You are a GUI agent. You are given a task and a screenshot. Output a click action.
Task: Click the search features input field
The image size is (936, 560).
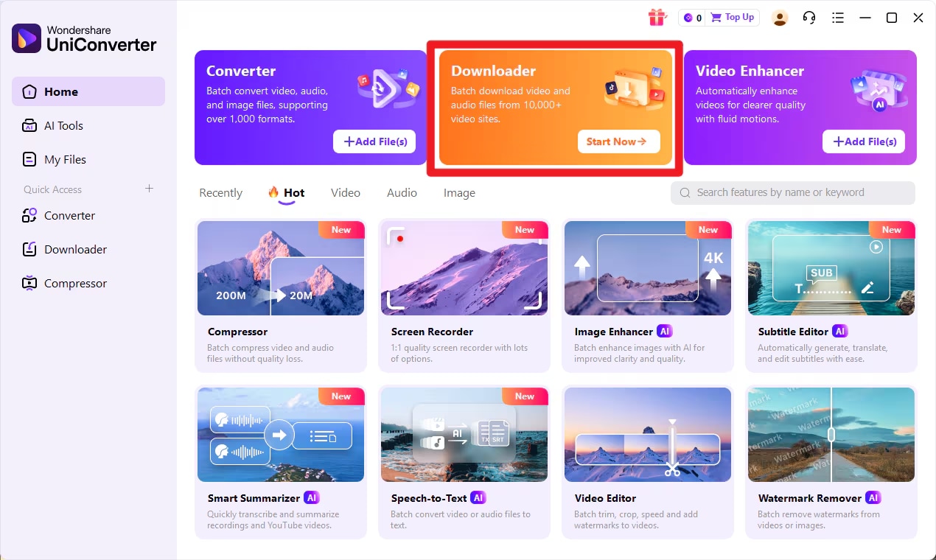point(793,192)
